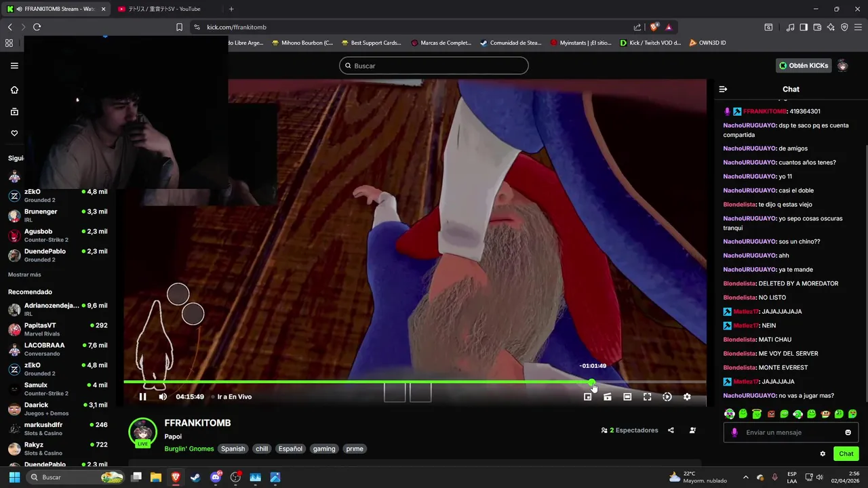
Task: Switch to the YouTube browser tab
Action: pos(166,9)
